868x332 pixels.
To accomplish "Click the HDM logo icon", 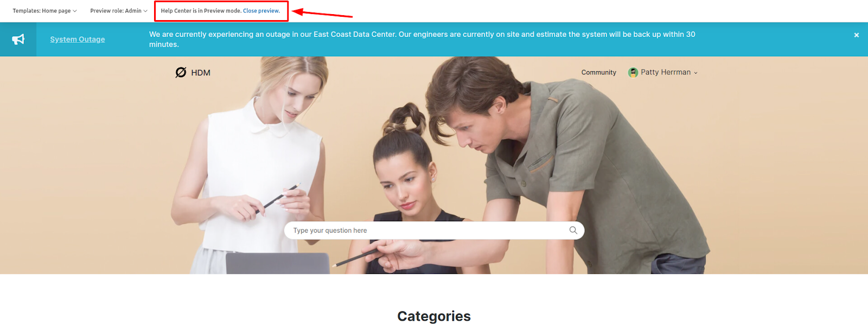I will click(x=181, y=72).
